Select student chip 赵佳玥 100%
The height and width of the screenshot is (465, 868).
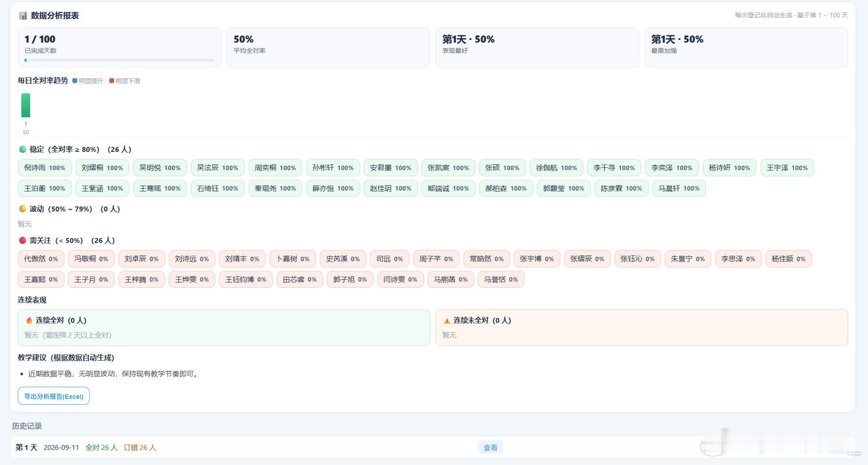pyautogui.click(x=391, y=188)
